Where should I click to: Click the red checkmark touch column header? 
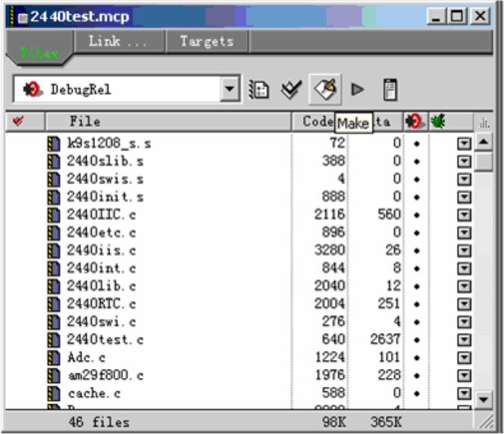click(19, 121)
